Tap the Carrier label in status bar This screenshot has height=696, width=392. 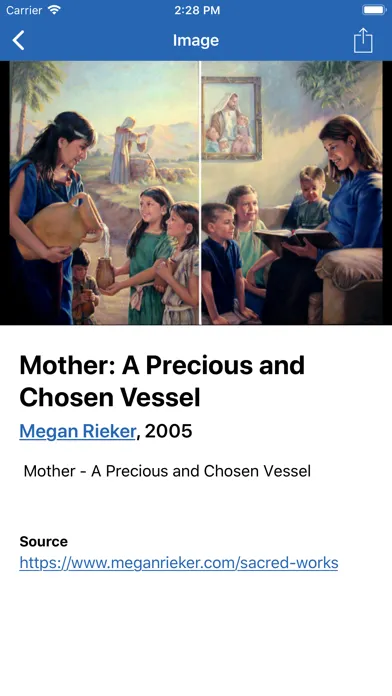pos(24,10)
